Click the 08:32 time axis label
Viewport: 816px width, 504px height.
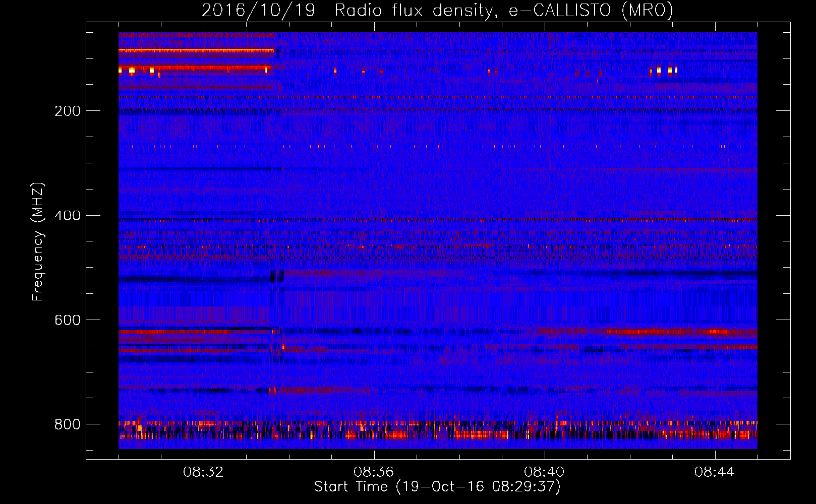[x=203, y=472]
